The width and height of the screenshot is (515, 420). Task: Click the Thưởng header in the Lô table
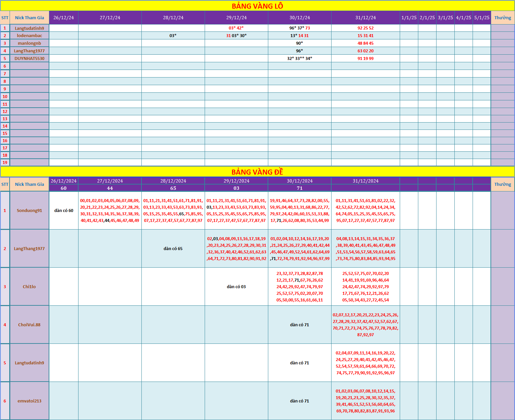[502, 18]
